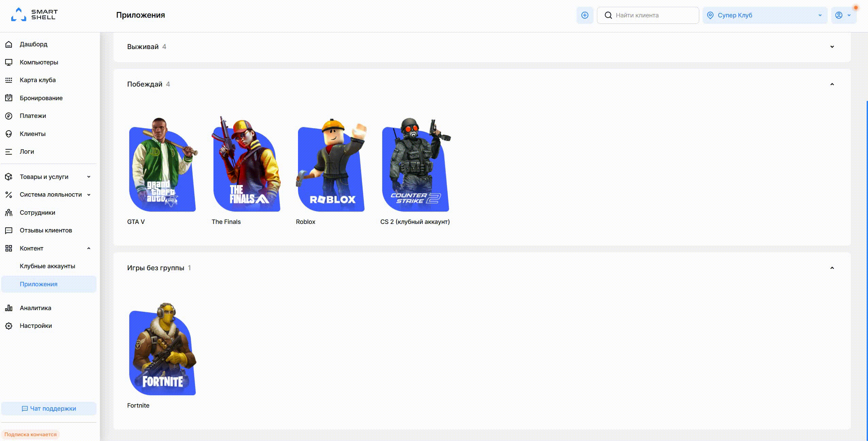The image size is (868, 441).
Task: Open Чат поддержки button
Action: pos(49,409)
